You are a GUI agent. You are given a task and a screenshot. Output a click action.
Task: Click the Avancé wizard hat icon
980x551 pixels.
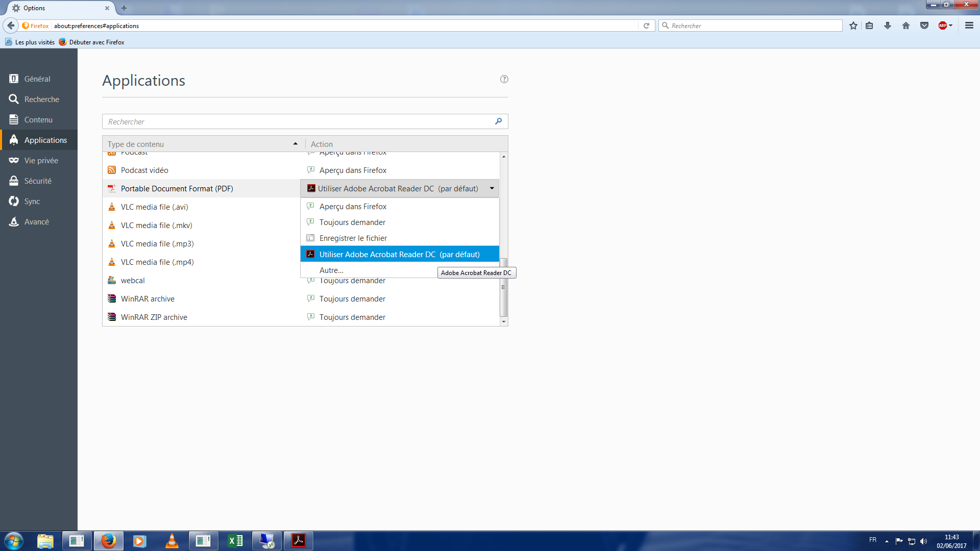coord(14,221)
